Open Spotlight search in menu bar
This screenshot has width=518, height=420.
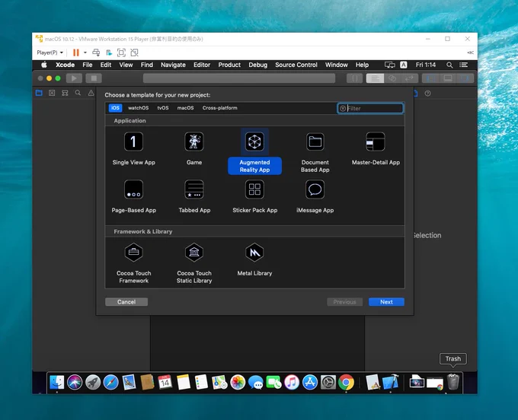coord(449,65)
